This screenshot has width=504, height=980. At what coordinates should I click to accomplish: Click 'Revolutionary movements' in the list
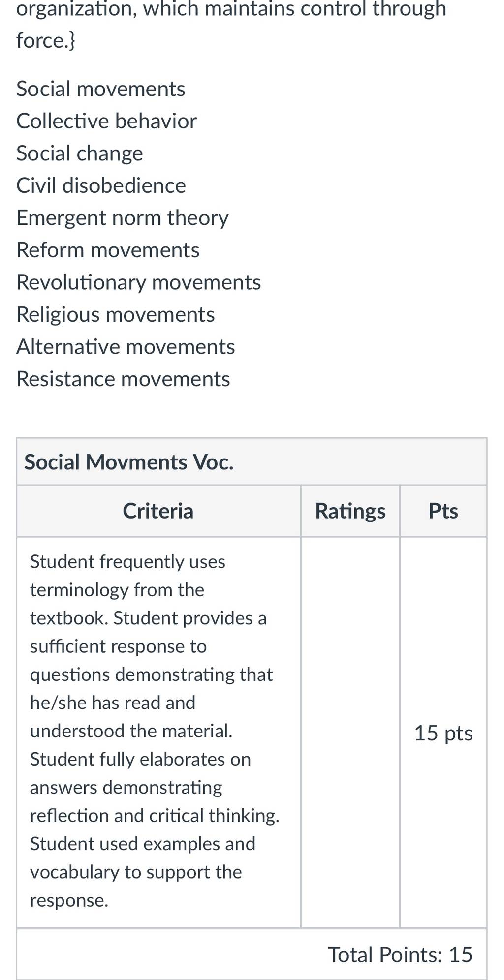tap(139, 282)
